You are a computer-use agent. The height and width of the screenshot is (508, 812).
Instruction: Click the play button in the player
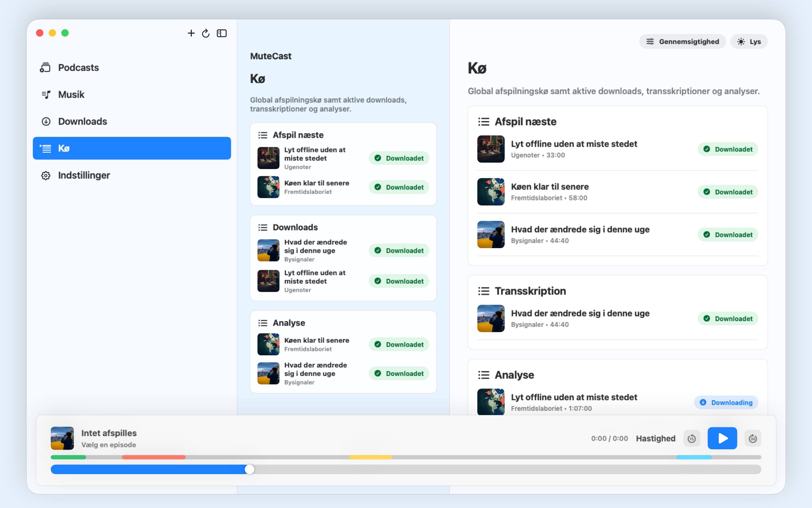[722, 438]
